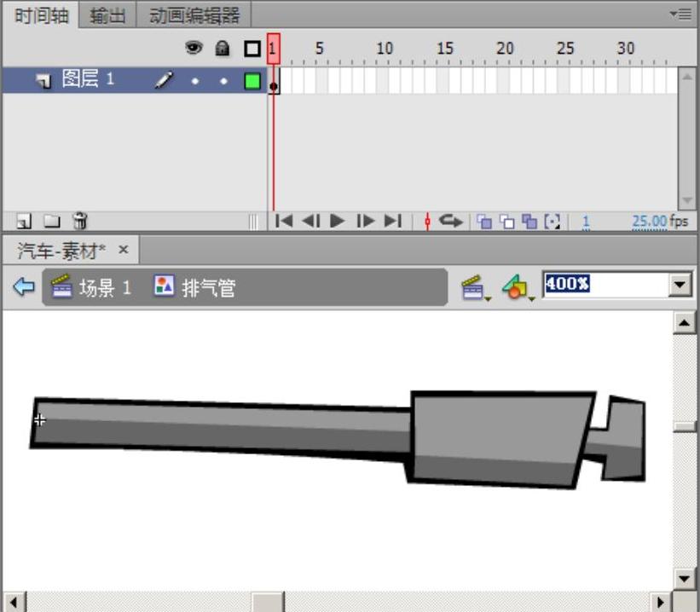Image resolution: width=700 pixels, height=612 pixels.
Task: Click frame 10 on timeline ruler
Action: point(383,49)
